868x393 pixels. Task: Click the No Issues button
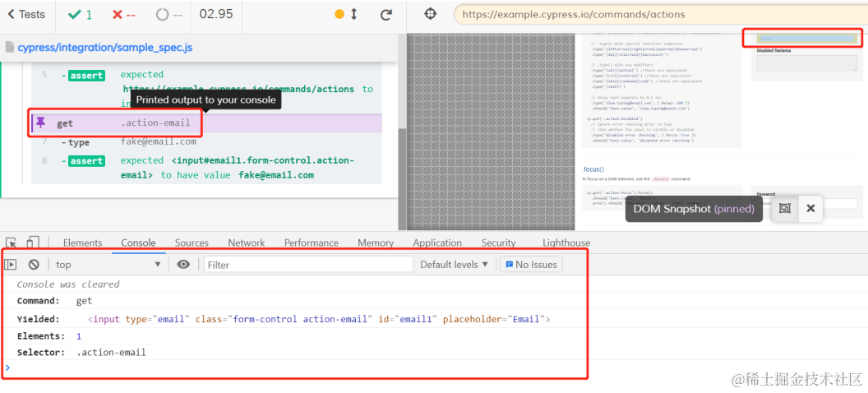point(532,265)
